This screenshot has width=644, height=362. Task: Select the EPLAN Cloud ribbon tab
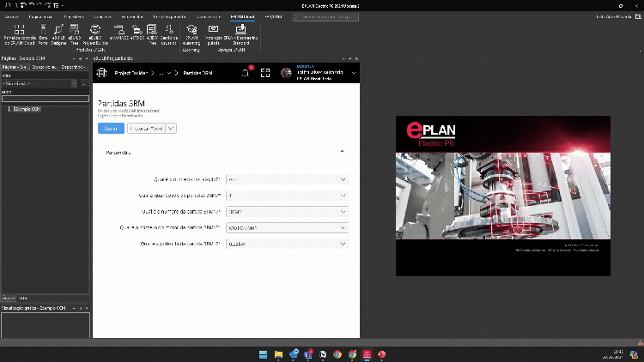tap(242, 17)
